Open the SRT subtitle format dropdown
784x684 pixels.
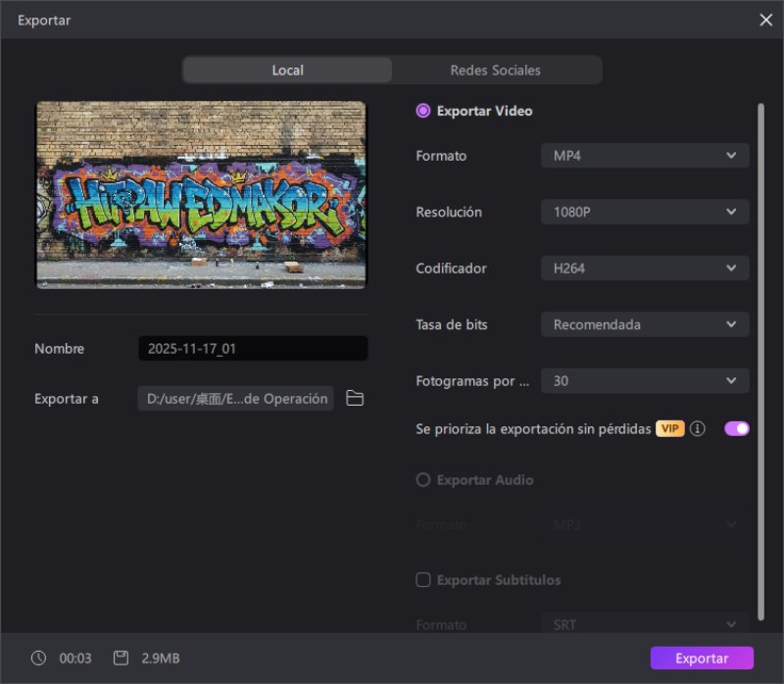pyautogui.click(x=644, y=624)
